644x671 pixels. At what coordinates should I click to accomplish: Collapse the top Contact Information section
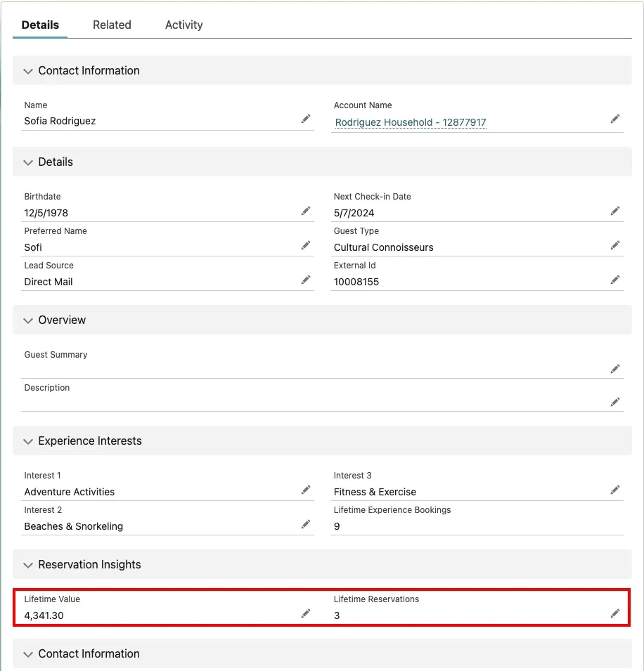[x=29, y=71]
